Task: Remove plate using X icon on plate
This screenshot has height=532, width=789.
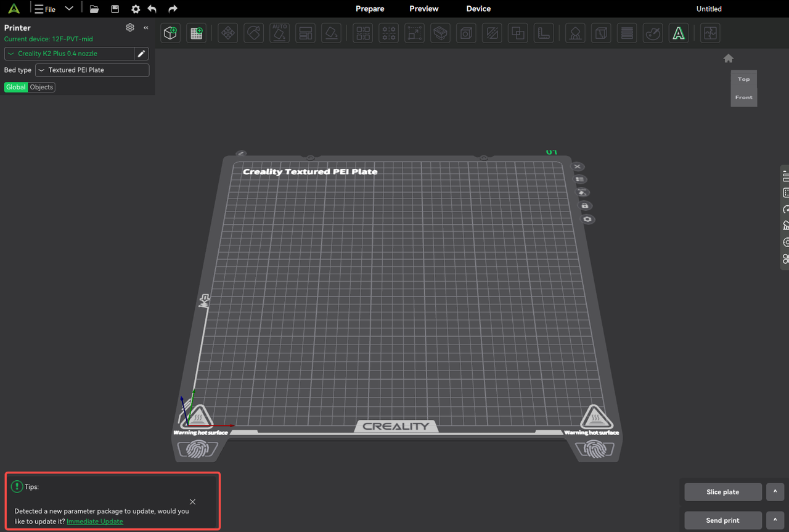Action: coord(578,166)
